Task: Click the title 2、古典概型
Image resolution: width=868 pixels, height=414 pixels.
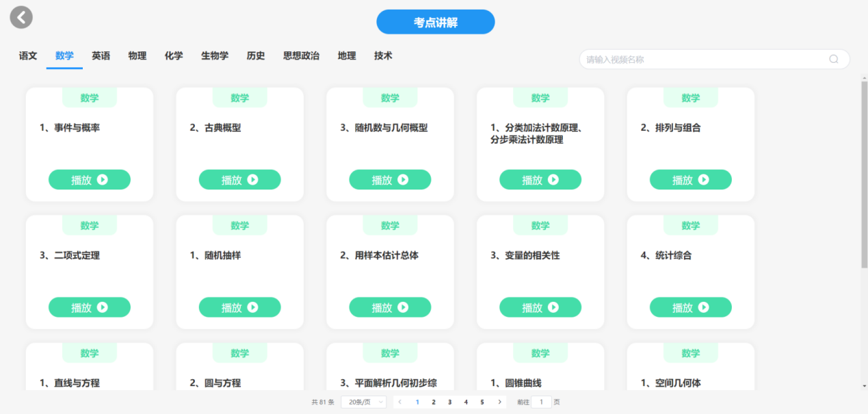Action: (x=215, y=127)
